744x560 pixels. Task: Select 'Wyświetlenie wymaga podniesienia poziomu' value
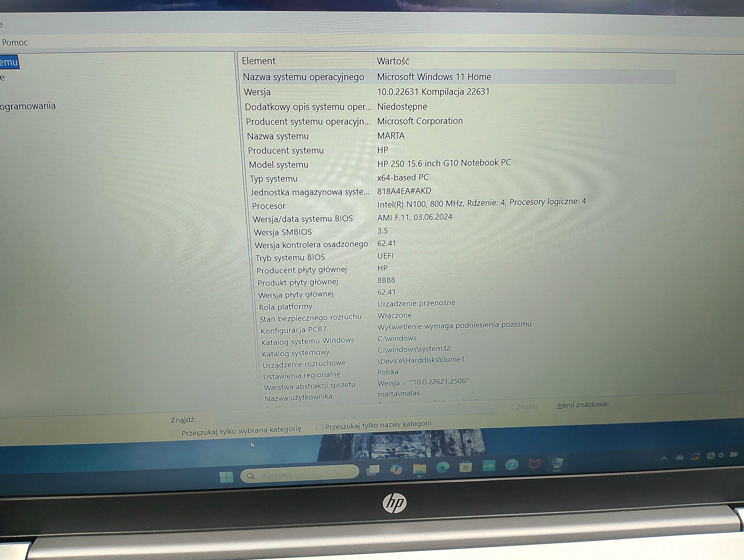[454, 326]
